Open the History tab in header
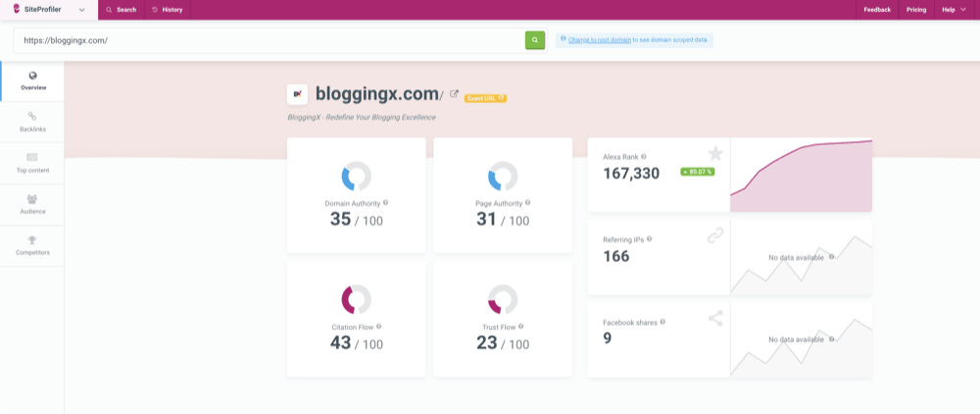 pyautogui.click(x=168, y=10)
